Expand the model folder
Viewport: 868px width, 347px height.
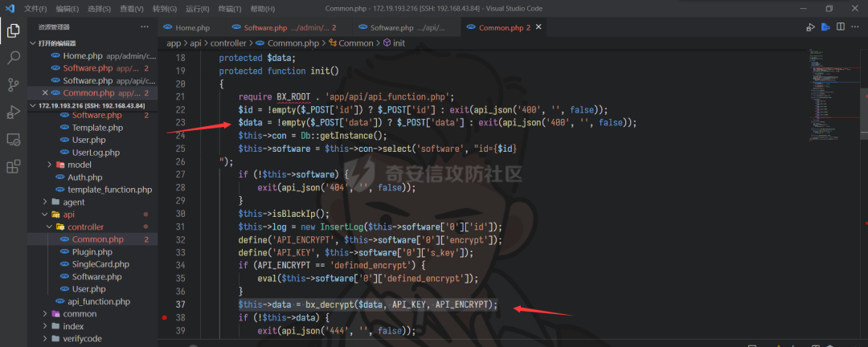tap(80, 165)
